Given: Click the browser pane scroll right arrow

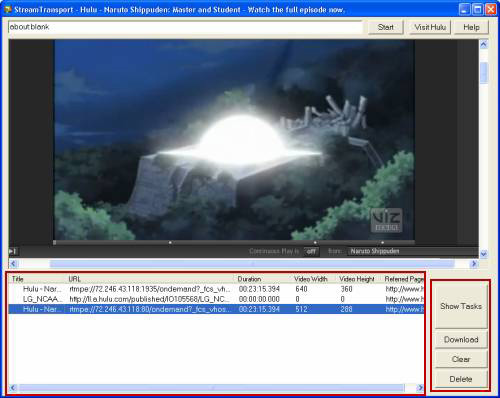Looking at the screenshot, I should tap(474, 264).
